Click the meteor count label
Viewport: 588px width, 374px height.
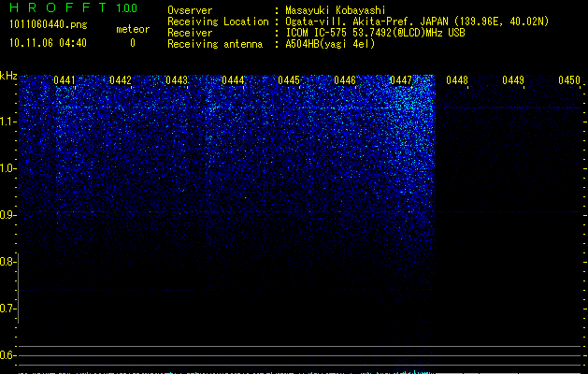(133, 29)
